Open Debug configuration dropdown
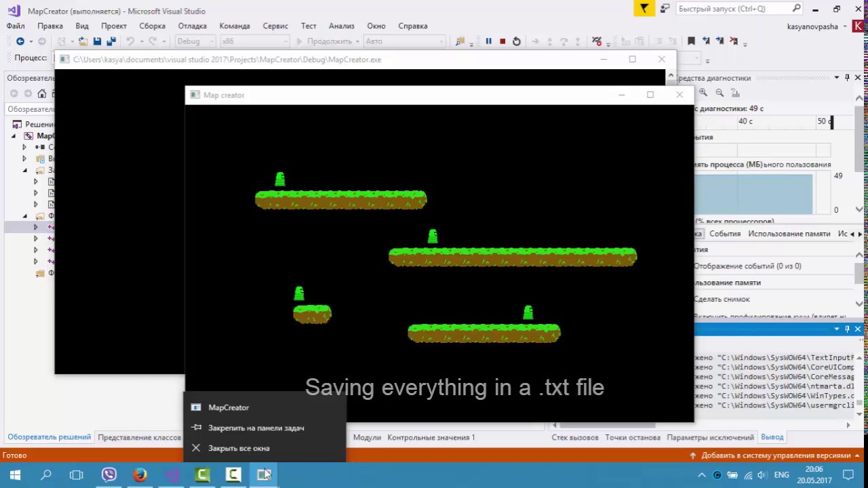Screen dimensions: 868x488 (195, 41)
